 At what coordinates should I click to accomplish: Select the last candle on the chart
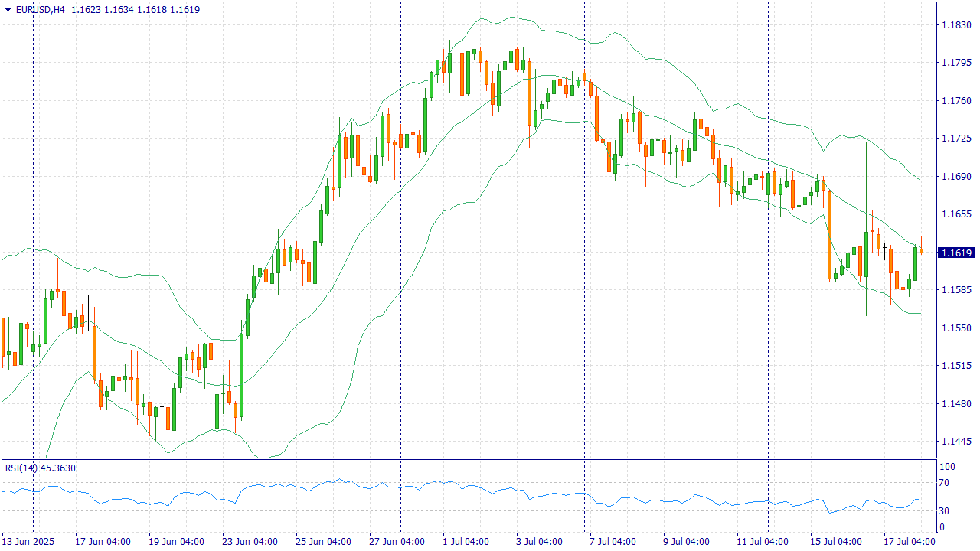pos(921,251)
